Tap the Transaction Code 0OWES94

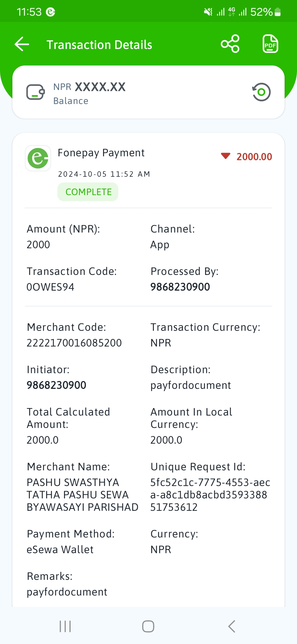tap(50, 287)
